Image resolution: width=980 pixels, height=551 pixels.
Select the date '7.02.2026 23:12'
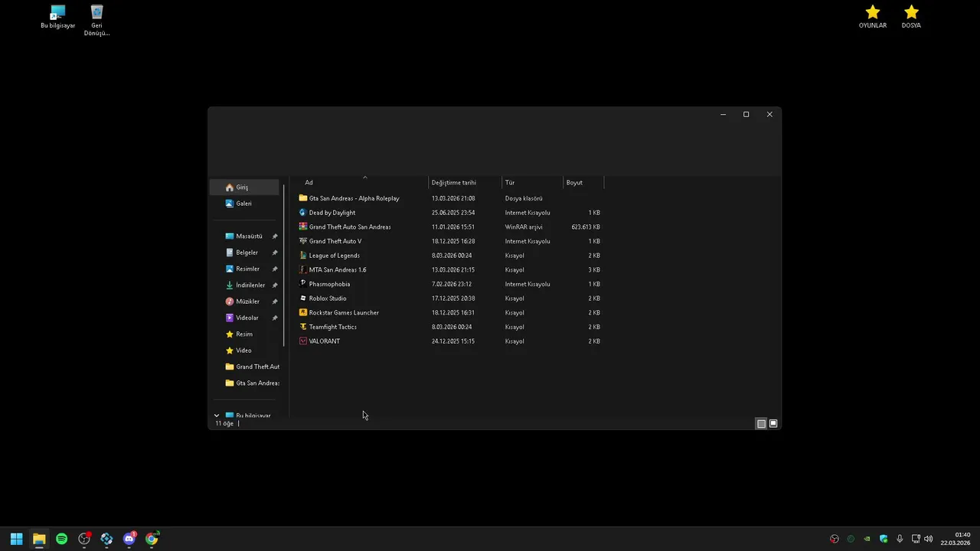tap(452, 284)
